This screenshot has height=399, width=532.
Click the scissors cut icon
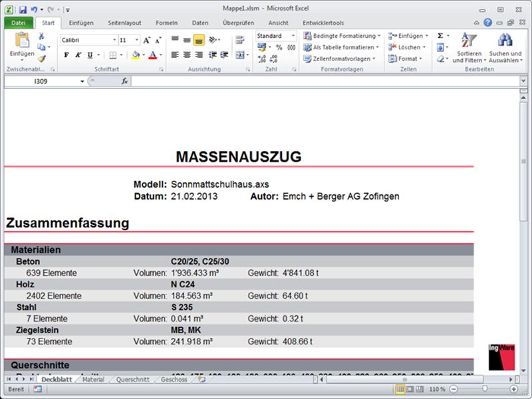[x=41, y=36]
